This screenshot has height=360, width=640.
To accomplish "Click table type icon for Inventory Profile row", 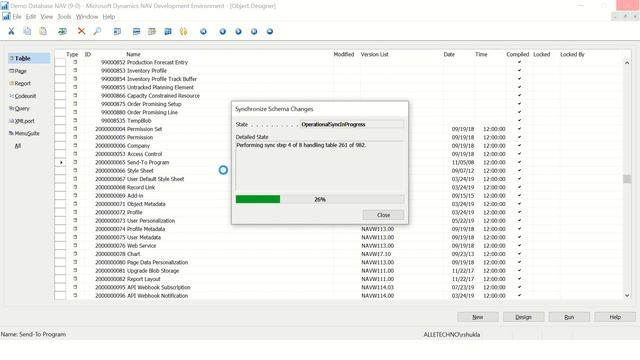I will (75, 70).
